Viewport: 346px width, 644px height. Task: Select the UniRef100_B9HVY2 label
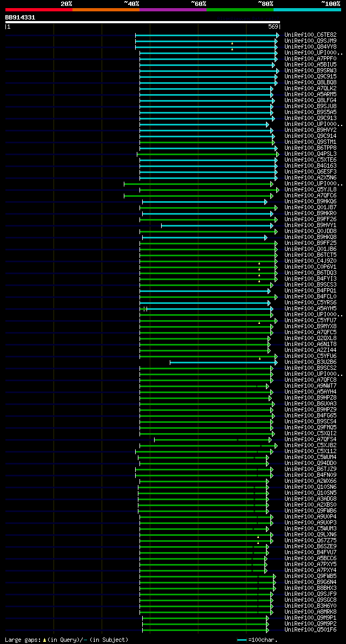[x=310, y=130]
